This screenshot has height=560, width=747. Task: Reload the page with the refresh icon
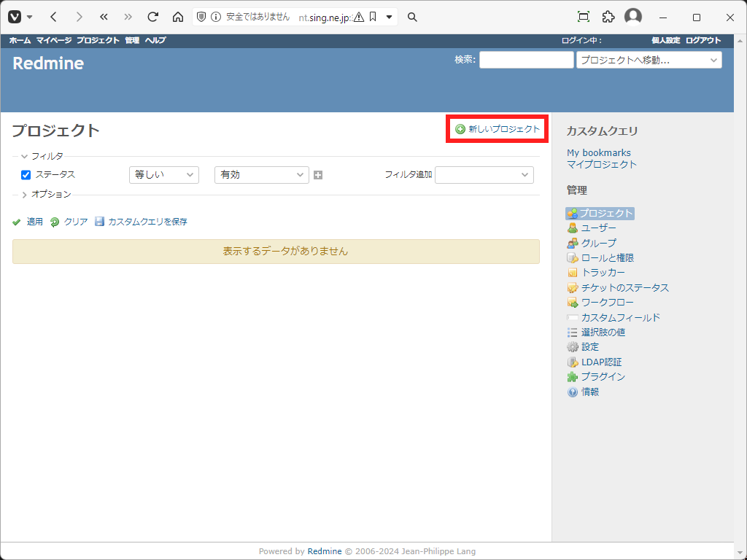[x=153, y=17]
